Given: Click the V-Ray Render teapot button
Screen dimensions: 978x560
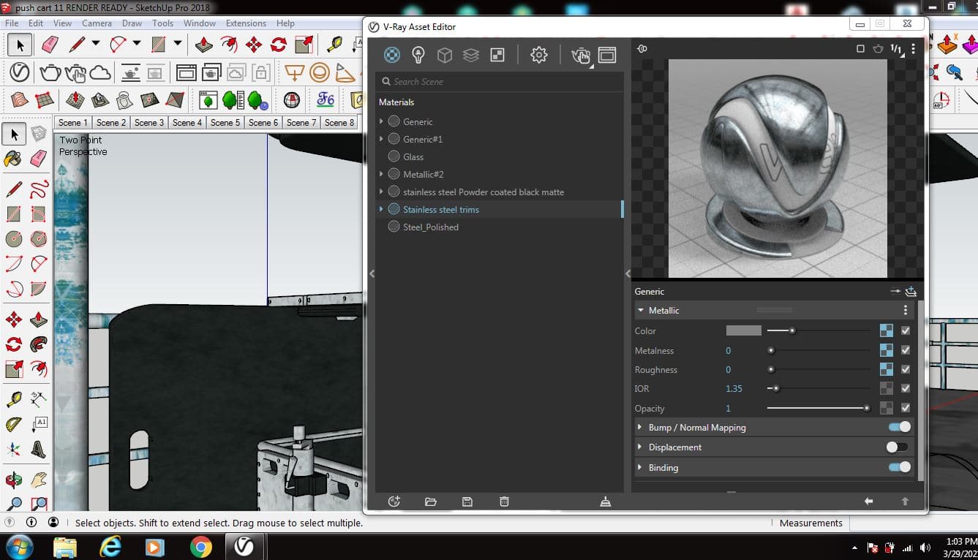Looking at the screenshot, I should tap(50, 72).
